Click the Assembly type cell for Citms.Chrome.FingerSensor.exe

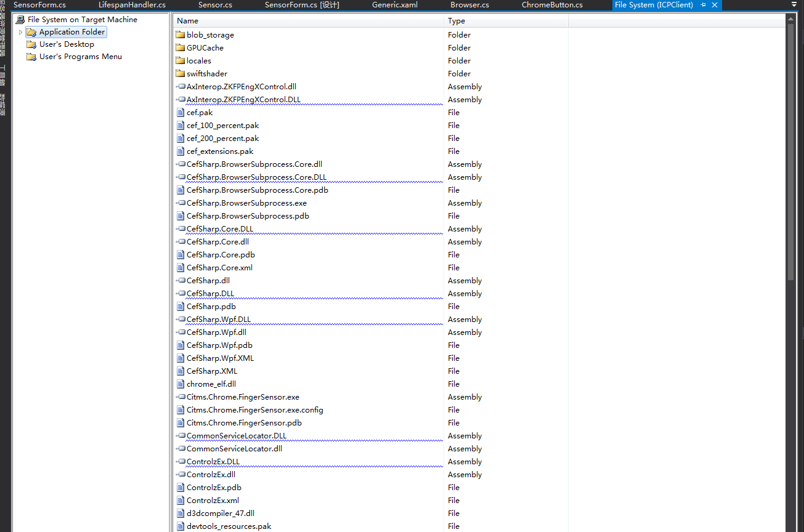[465, 397]
